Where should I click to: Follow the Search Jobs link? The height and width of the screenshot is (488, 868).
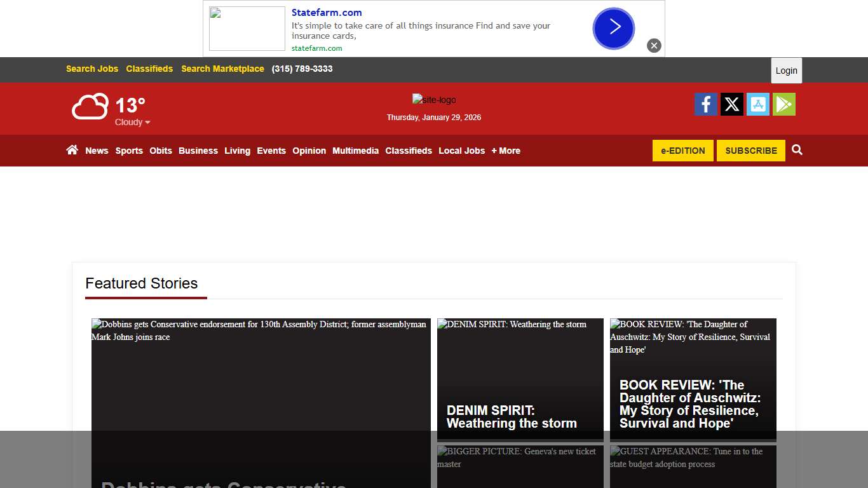(x=92, y=69)
